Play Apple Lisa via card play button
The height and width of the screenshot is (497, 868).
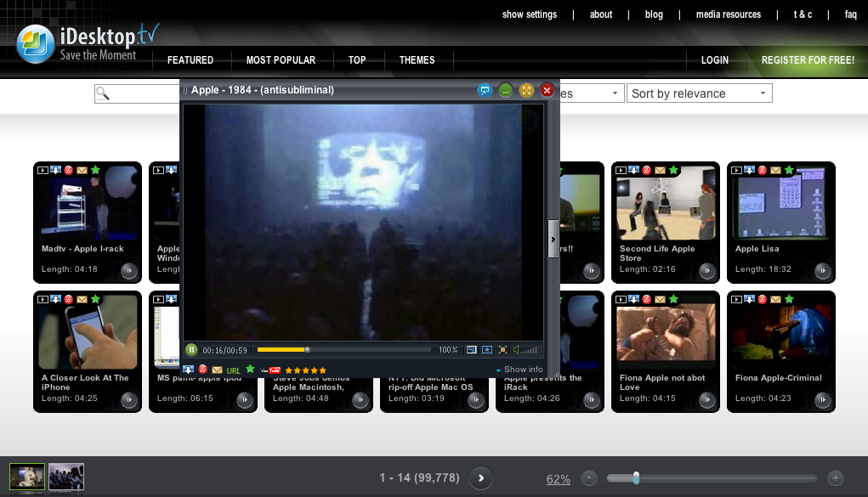823,271
